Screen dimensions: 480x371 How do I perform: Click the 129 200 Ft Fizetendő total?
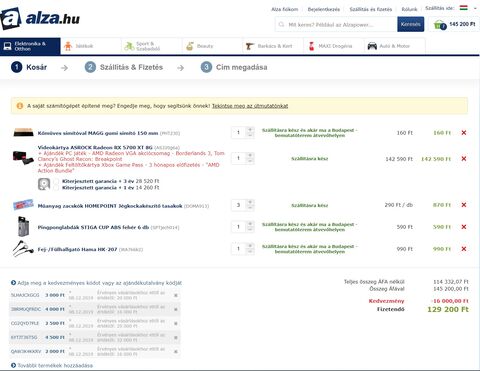(x=448, y=309)
